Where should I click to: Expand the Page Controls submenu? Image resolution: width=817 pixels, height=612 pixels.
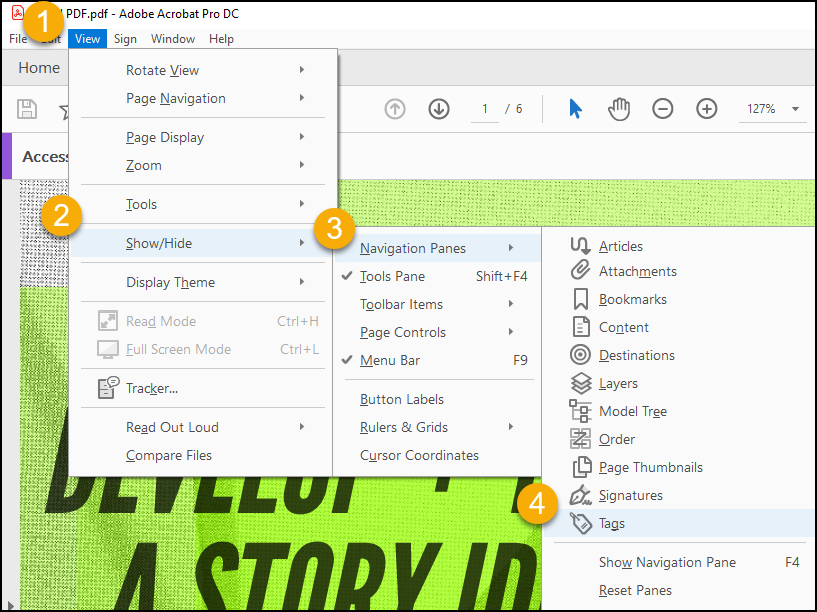pyautogui.click(x=437, y=332)
